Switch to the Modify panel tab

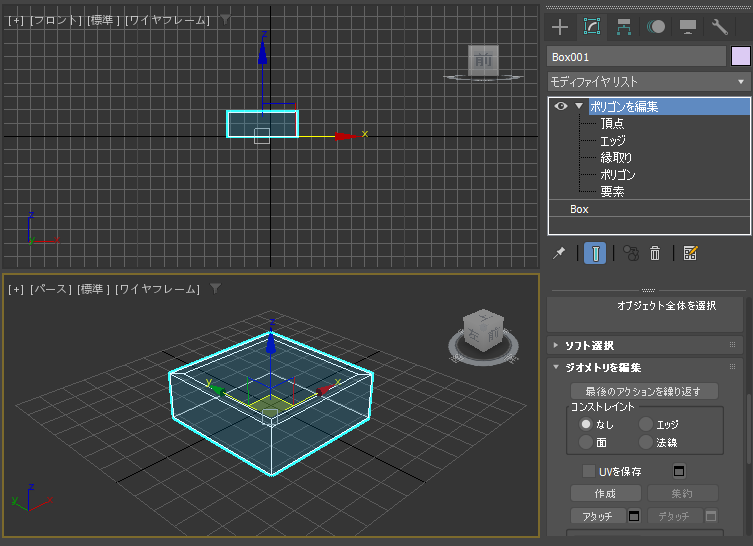pos(592,27)
